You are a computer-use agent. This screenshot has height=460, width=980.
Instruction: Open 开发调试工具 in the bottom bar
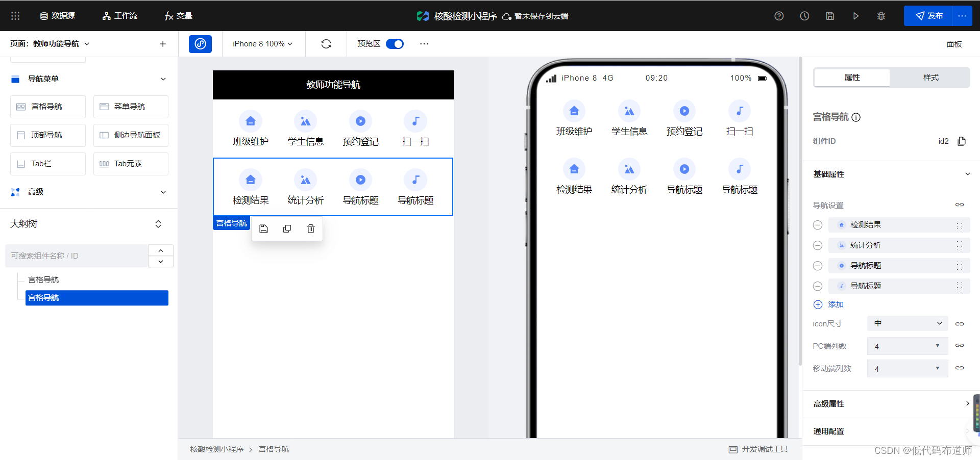[x=758, y=449]
